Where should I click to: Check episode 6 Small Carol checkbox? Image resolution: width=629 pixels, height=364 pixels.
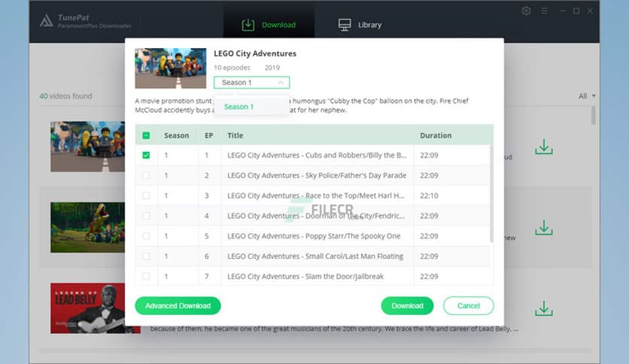146,256
